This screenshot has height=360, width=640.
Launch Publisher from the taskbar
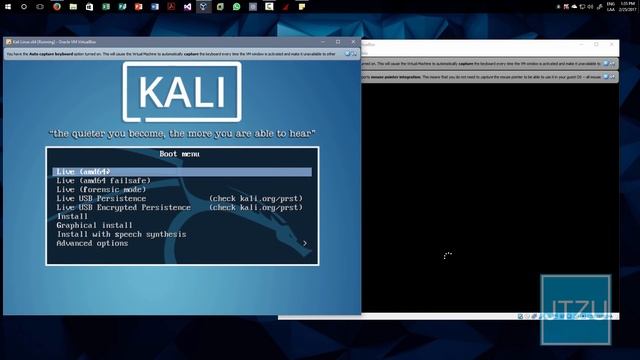(122, 7)
